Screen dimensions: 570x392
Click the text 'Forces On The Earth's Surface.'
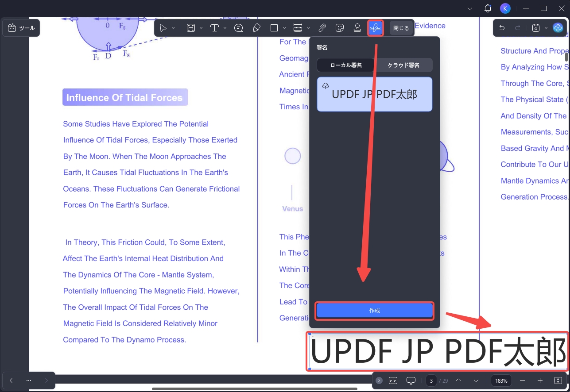coord(116,205)
